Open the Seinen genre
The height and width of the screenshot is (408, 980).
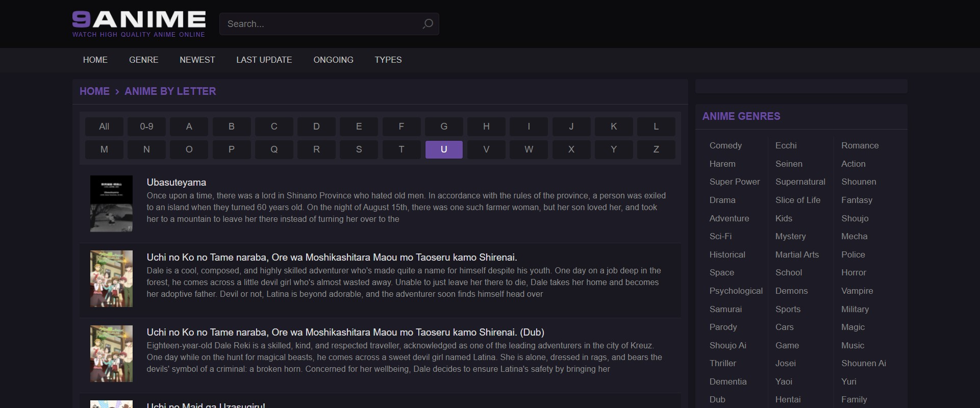(789, 164)
